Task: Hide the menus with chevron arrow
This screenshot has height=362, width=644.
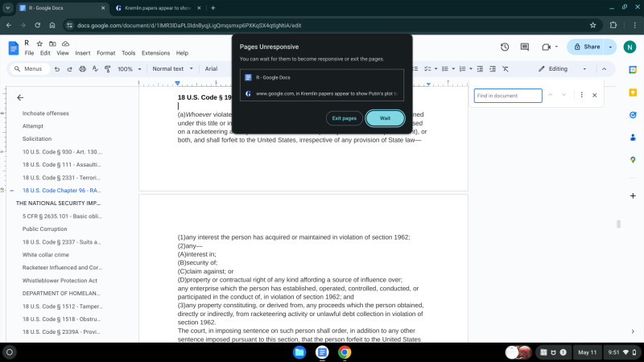Action: click(602, 69)
